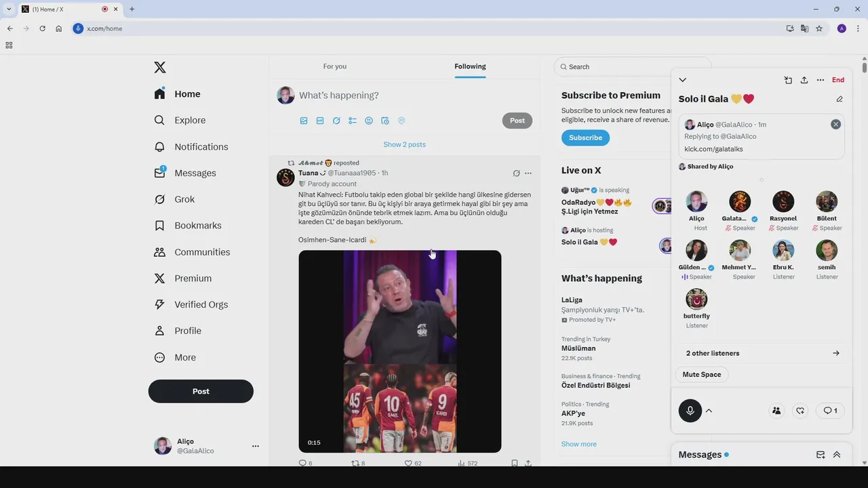
Task: Open Grok enhance icon in composer
Action: (x=336, y=121)
